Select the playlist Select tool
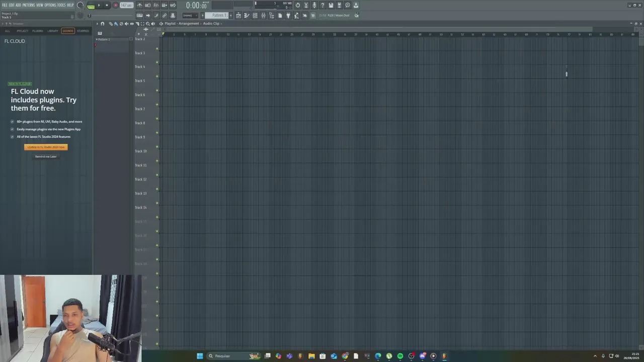This screenshot has height=362, width=644. tap(142, 24)
